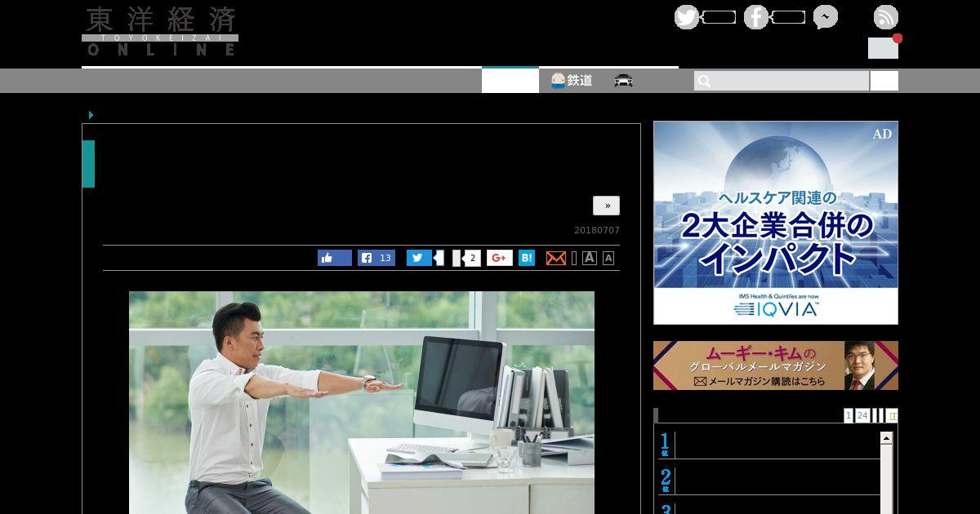
Task: Tweet the article via Twitter button
Action: [x=419, y=258]
